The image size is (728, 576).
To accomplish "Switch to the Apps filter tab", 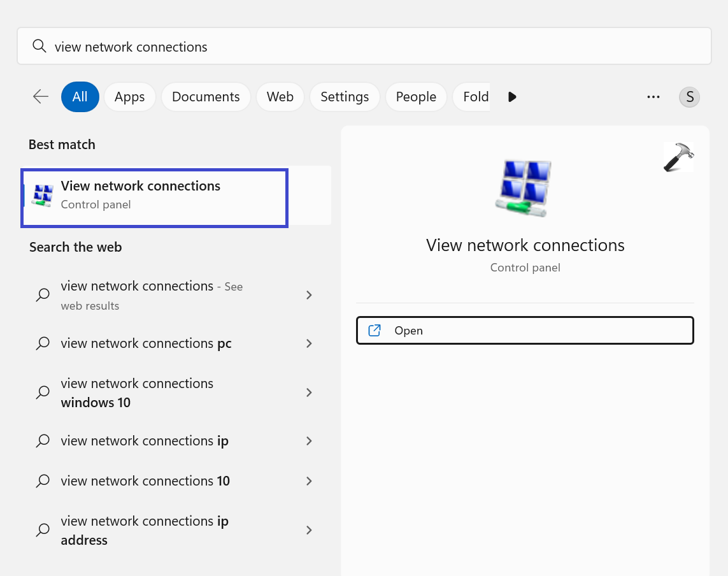I will [129, 97].
